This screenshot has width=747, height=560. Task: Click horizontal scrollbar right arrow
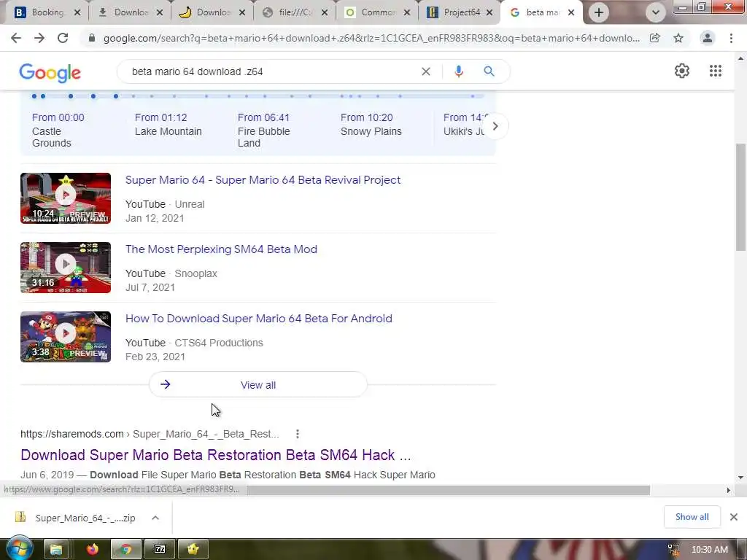point(728,491)
